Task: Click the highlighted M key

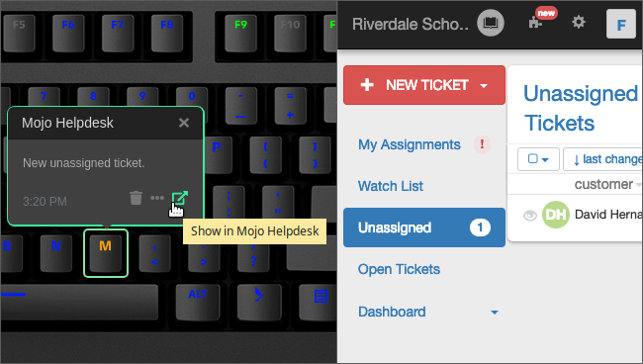Action: [x=106, y=253]
